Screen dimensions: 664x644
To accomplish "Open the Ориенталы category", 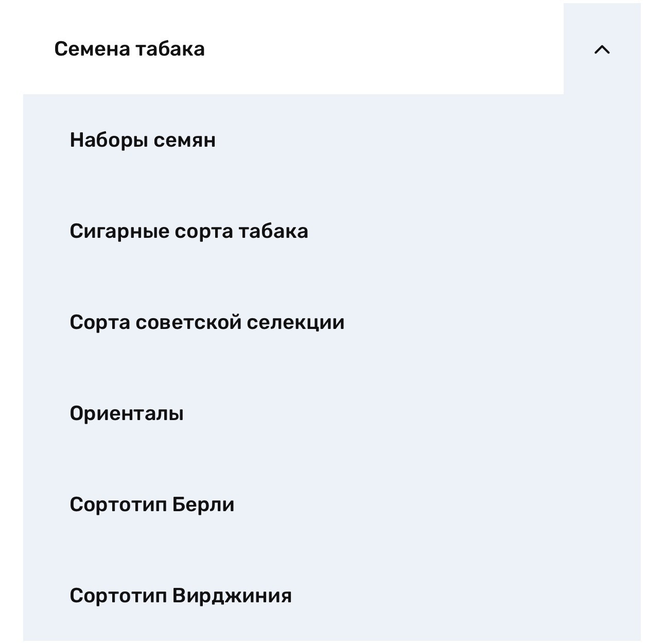I will pyautogui.click(x=126, y=413).
